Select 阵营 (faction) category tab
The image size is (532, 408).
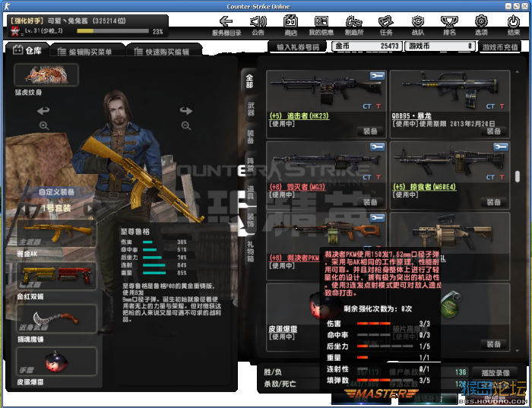tap(250, 165)
